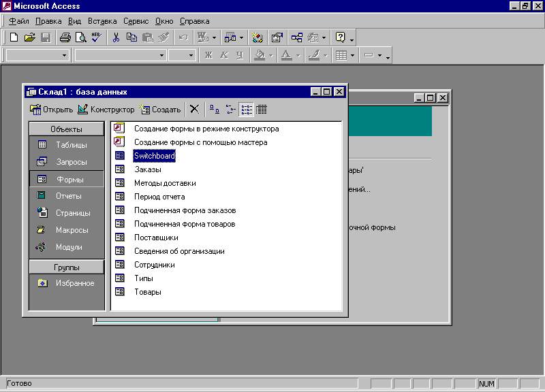Switch to Small Icons view

point(230,110)
